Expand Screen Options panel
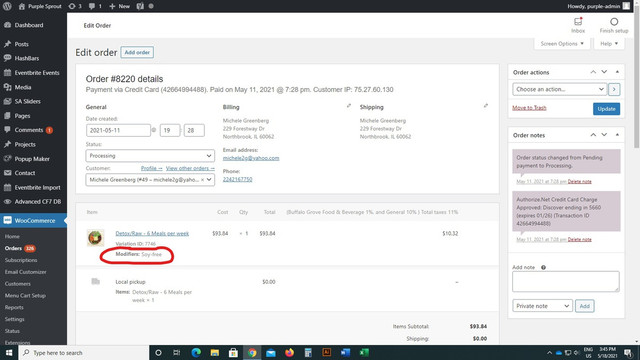Viewport: 640px width, 360px height. click(x=562, y=44)
